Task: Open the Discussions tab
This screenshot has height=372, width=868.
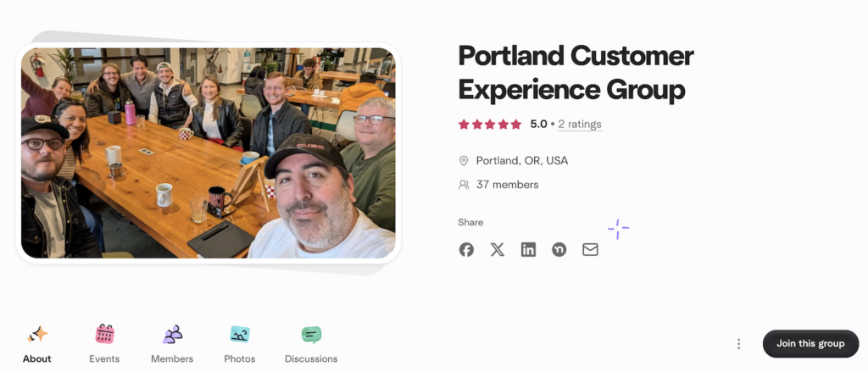Action: click(311, 344)
